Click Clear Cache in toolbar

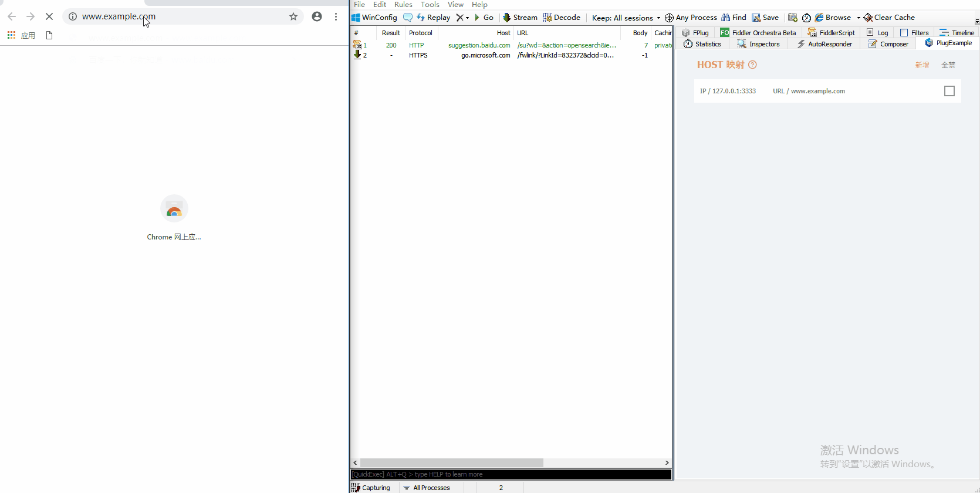[889, 18]
